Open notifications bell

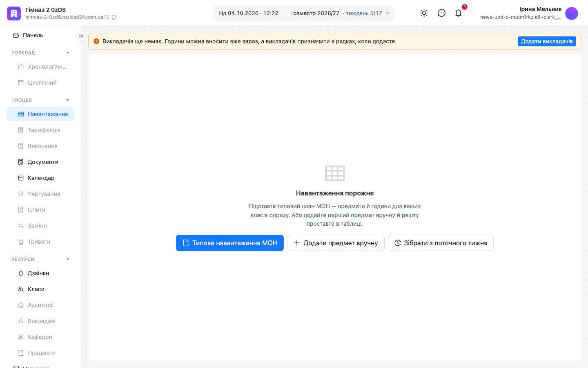(x=459, y=13)
